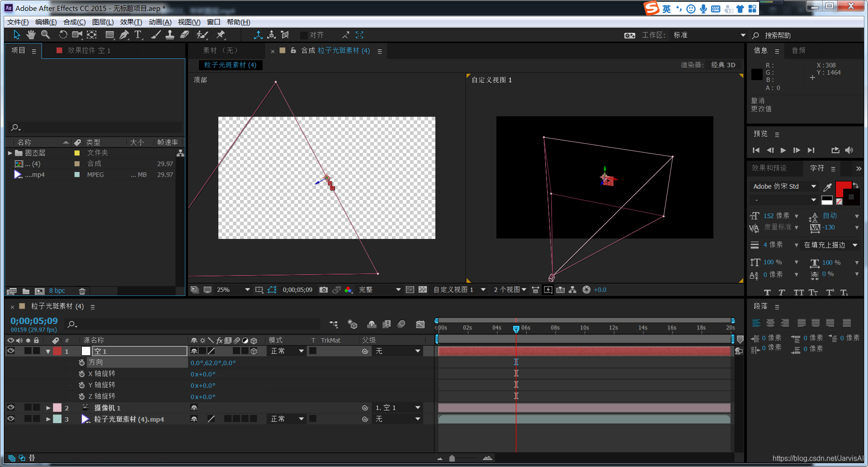Step to next frame in Preview
Screen dimensions: 868x467
click(x=797, y=150)
